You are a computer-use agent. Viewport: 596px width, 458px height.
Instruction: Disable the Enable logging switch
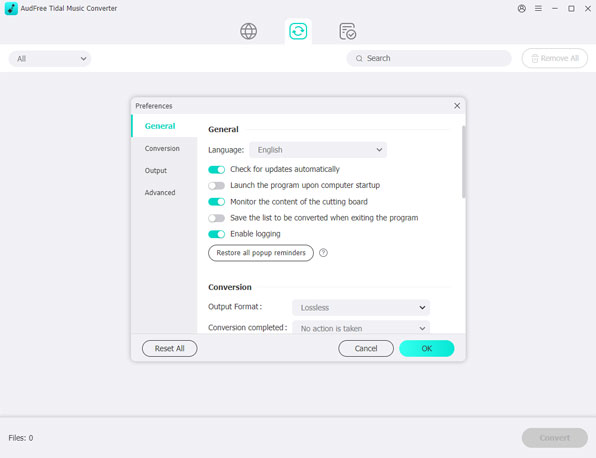pyautogui.click(x=216, y=234)
